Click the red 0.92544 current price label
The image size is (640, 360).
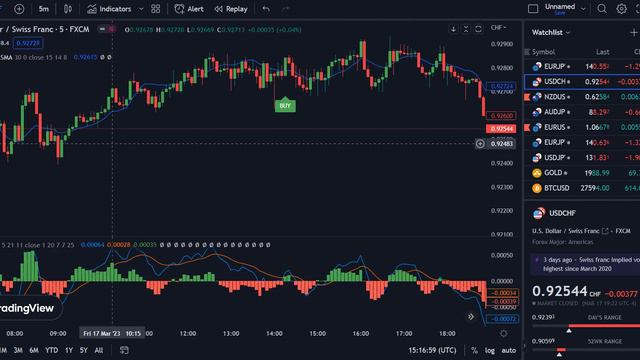(x=501, y=129)
